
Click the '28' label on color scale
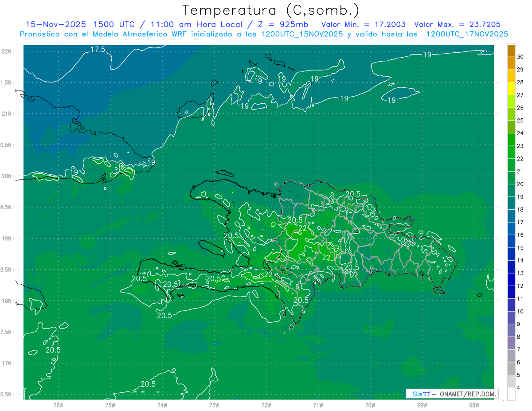point(520,82)
